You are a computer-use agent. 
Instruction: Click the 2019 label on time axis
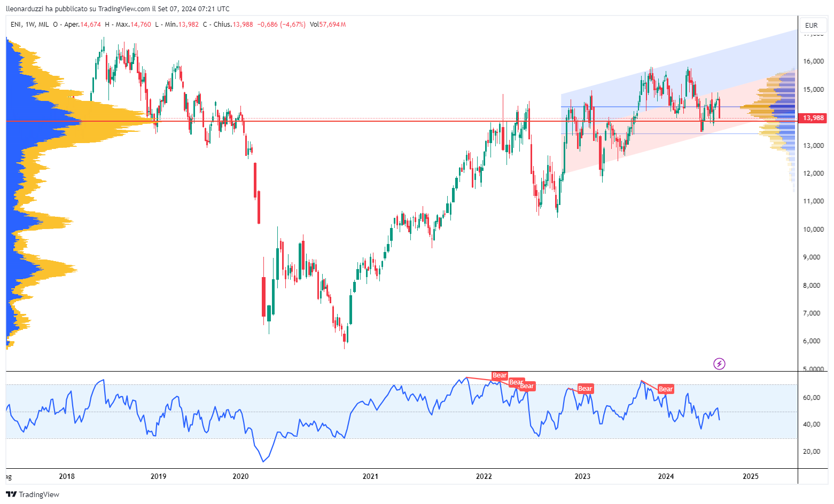tap(158, 476)
